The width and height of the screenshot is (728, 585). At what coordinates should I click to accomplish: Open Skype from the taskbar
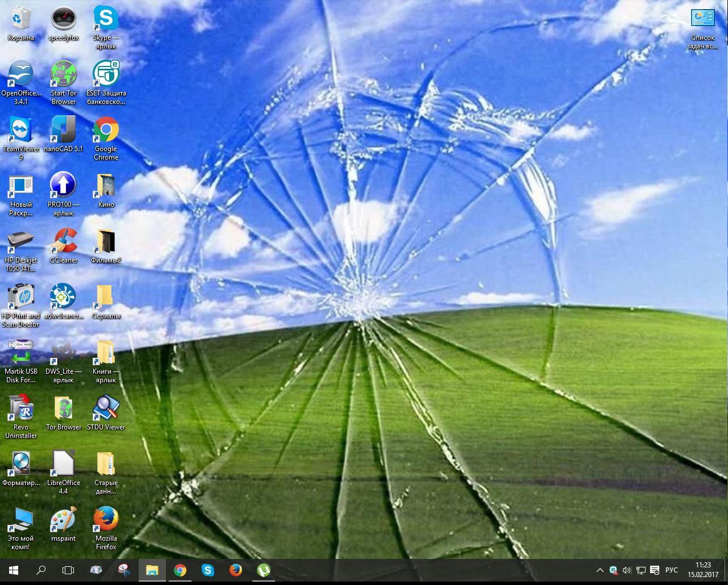point(207,570)
